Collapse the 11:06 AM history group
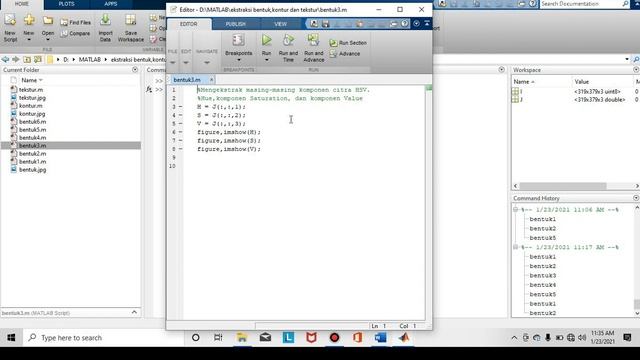Viewport: 640px width, 360px height. (x=516, y=209)
